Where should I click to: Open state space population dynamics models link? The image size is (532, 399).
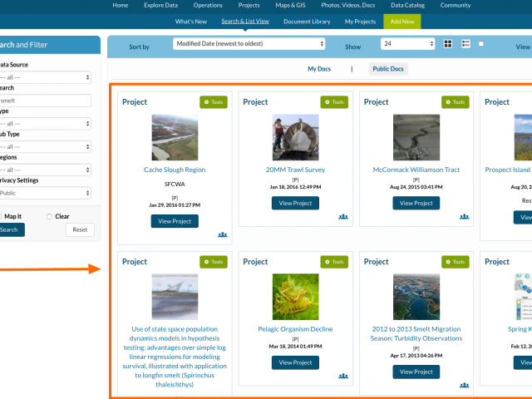point(175,357)
